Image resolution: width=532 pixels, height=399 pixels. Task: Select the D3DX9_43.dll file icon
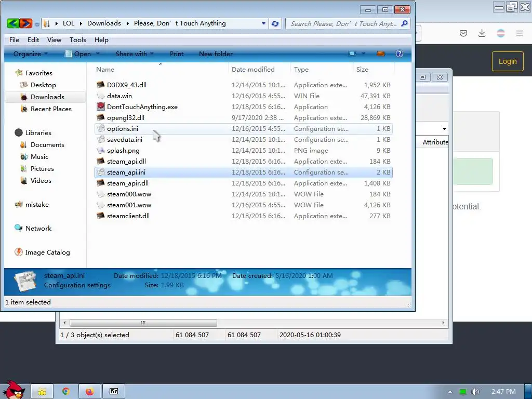point(100,85)
